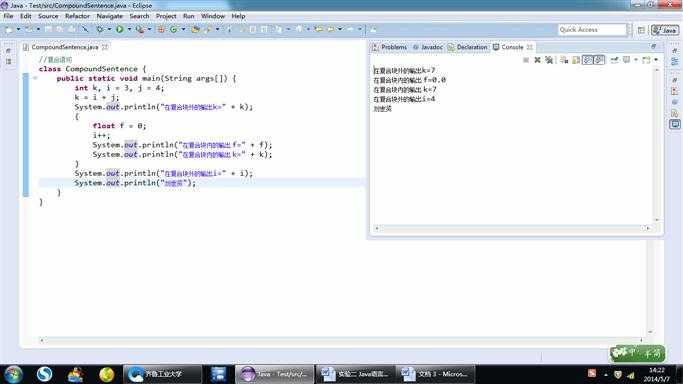
Task: Click the Package Explorer icon in left sidebar
Action: (x=9, y=62)
